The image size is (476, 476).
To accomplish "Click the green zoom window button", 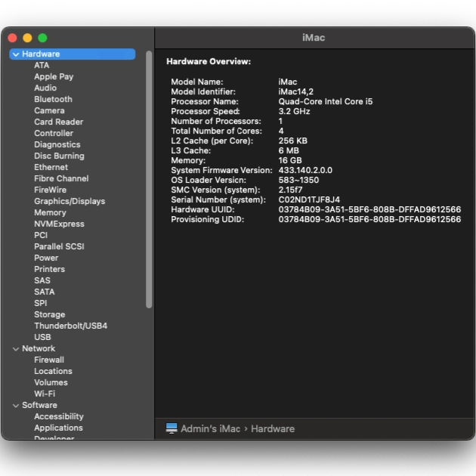I will [x=42, y=38].
